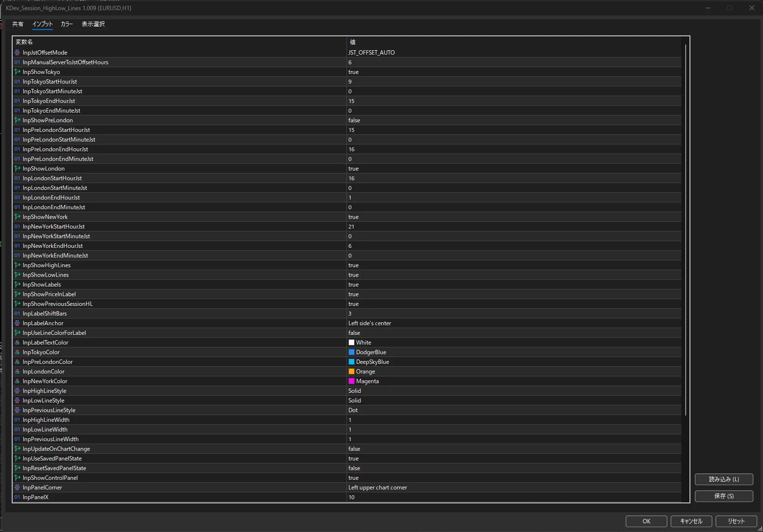Click the color icon next to InpNewYorkColor
763x532 pixels.
pyautogui.click(x=17, y=381)
